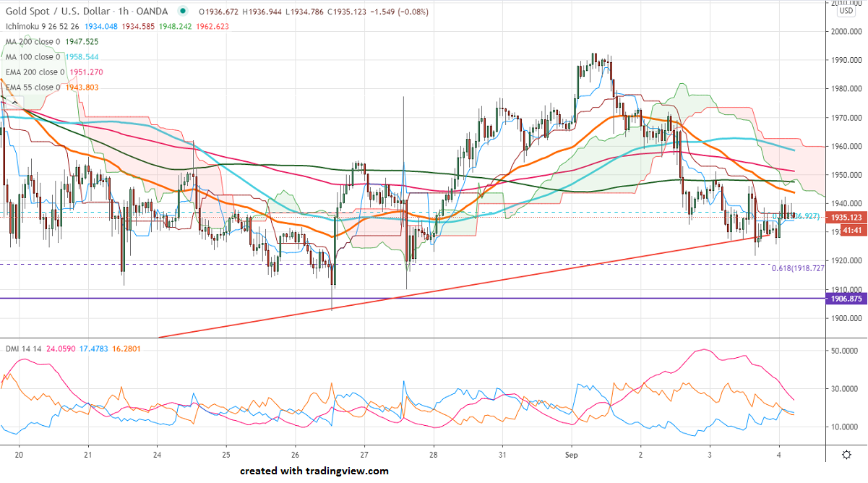Click date 21 on the time axis
Screen dimensions: 868x483
pos(88,456)
